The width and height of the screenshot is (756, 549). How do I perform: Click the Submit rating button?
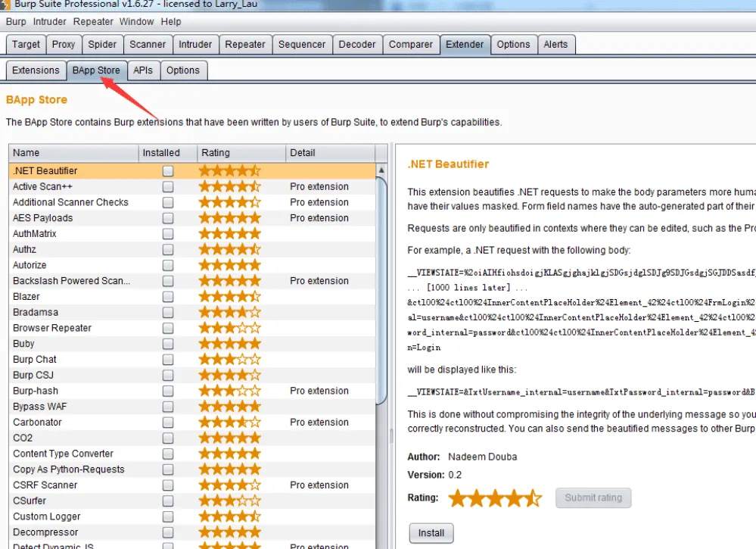point(593,498)
